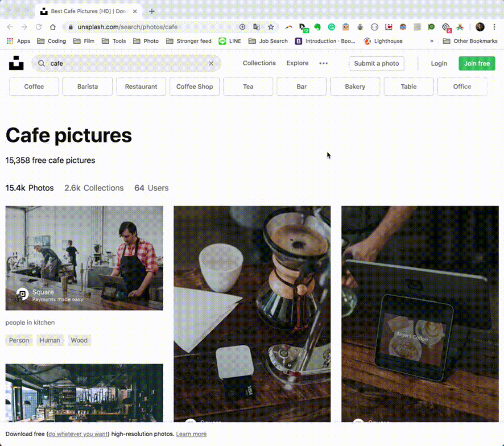Click the Wood tag
The width and height of the screenshot is (504, 446).
[x=79, y=340]
